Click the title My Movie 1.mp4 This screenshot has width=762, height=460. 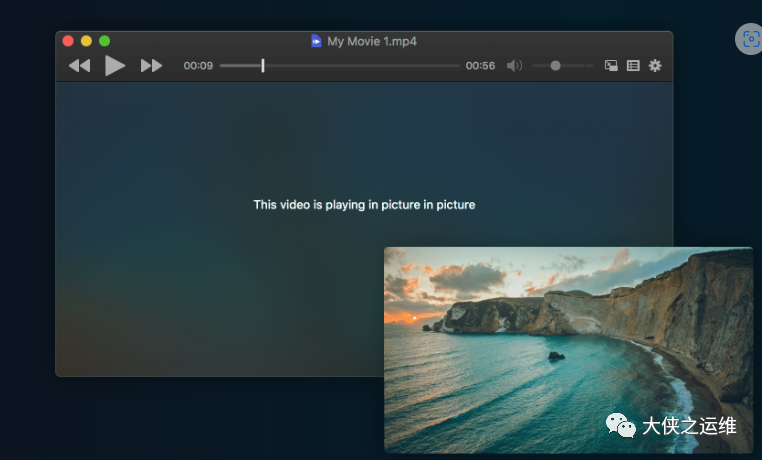click(x=372, y=41)
